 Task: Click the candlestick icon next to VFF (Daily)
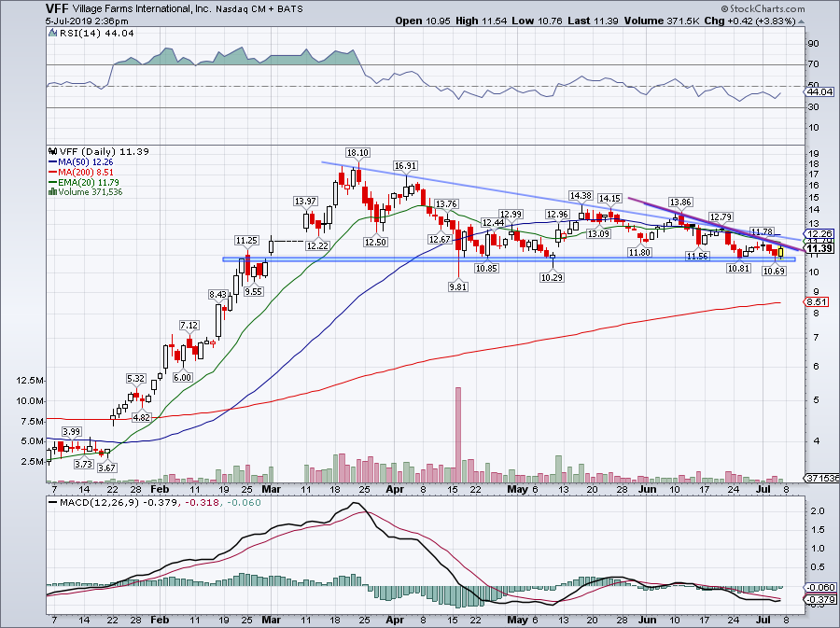pos(52,151)
